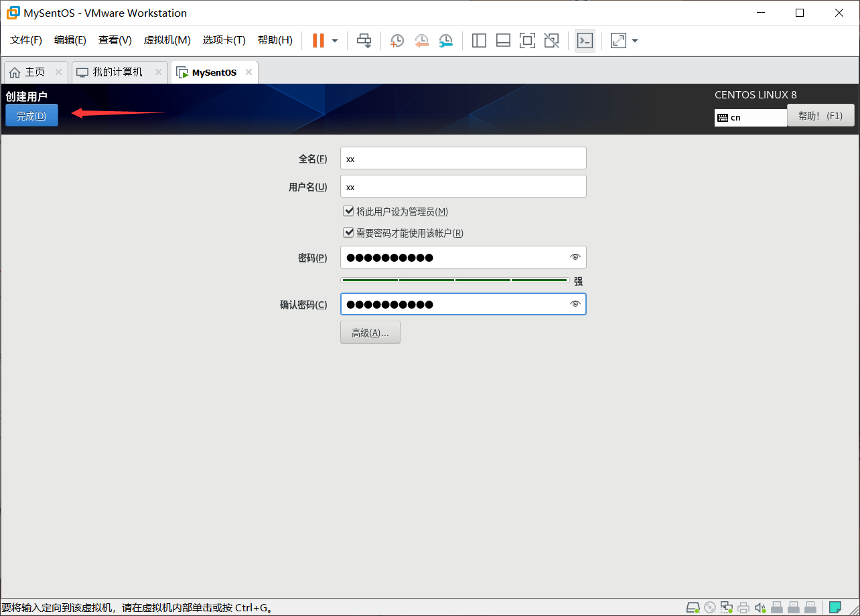The width and height of the screenshot is (860, 616).
Task: Close the MySentOS tab
Action: (x=248, y=72)
